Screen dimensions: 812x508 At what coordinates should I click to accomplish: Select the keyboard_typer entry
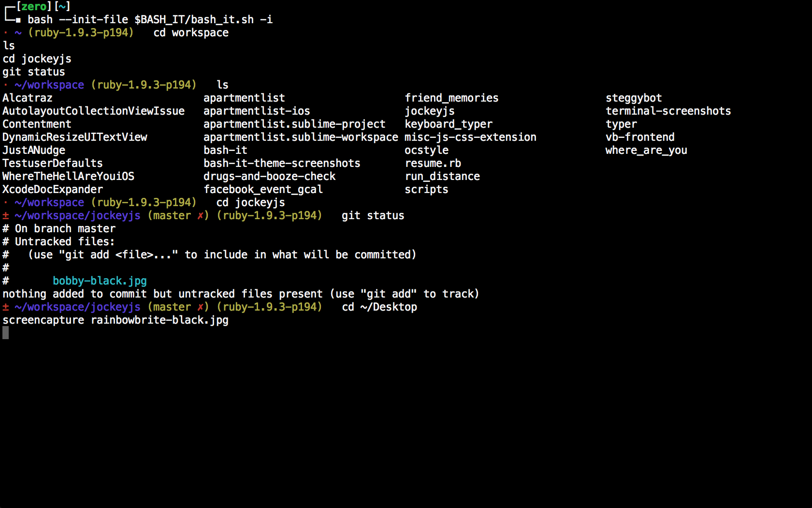(x=449, y=124)
